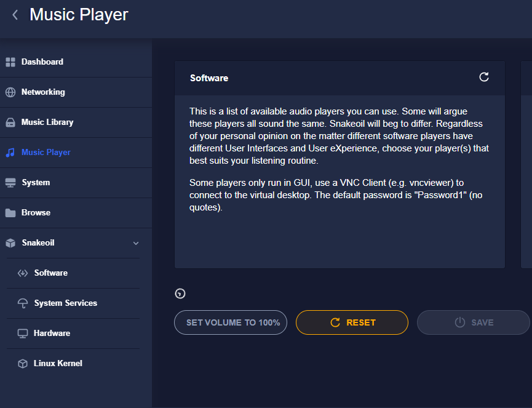Screen dimensions: 532x408
Task: Collapse the Snakeoil submenu chevron
Action: (x=136, y=243)
